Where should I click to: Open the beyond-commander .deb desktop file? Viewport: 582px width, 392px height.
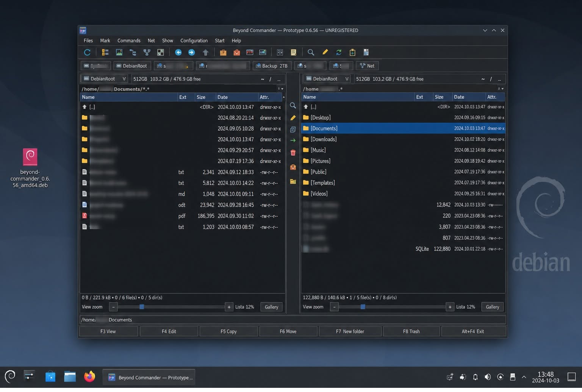pyautogui.click(x=30, y=168)
